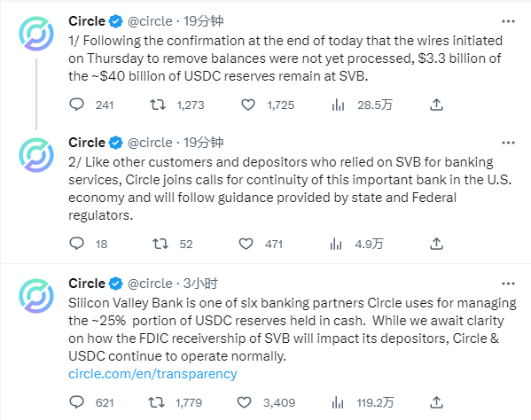Screen dimensions: 531x420
Task: Retweet the first Circle tweet with 1,273 retweets
Action: coord(158,105)
